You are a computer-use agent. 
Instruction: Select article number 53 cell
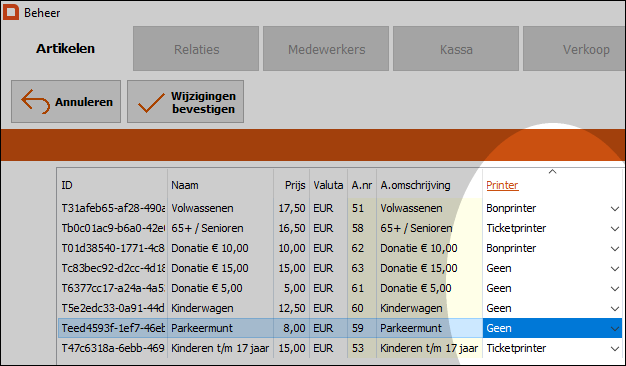coord(362,348)
